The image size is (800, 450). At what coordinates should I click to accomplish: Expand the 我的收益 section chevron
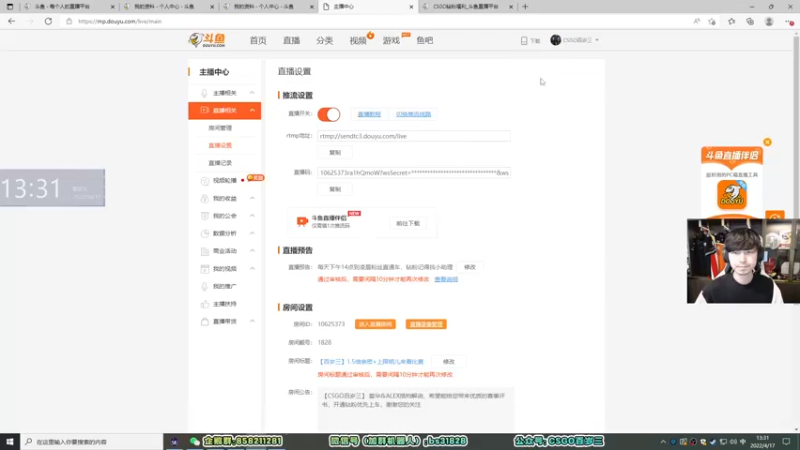coord(252,198)
